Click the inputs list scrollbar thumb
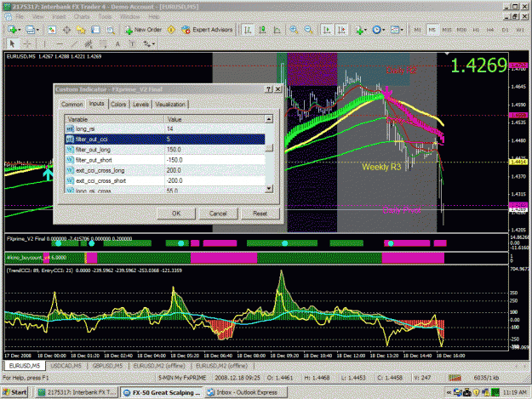This screenshot has height=399, width=532. [x=269, y=148]
